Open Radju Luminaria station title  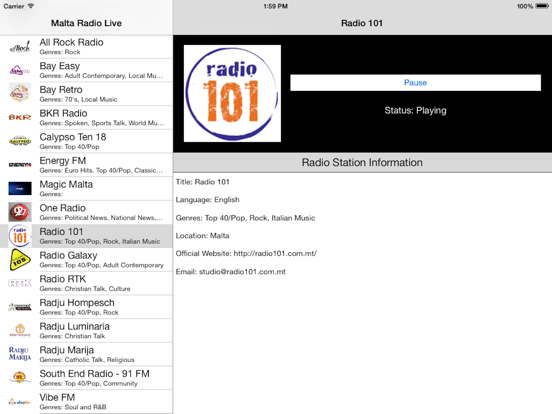coord(75,326)
